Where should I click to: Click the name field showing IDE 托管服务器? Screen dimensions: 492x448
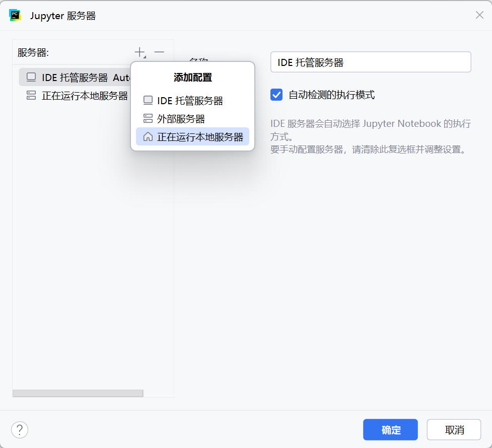(x=370, y=61)
